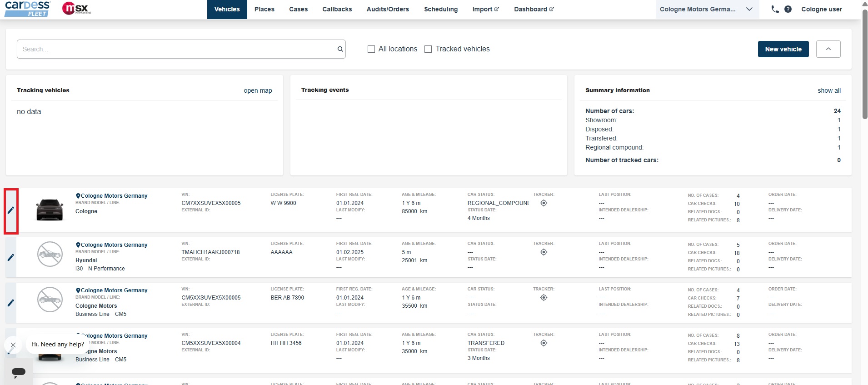Click the New vehicle button
The image size is (868, 385).
783,49
